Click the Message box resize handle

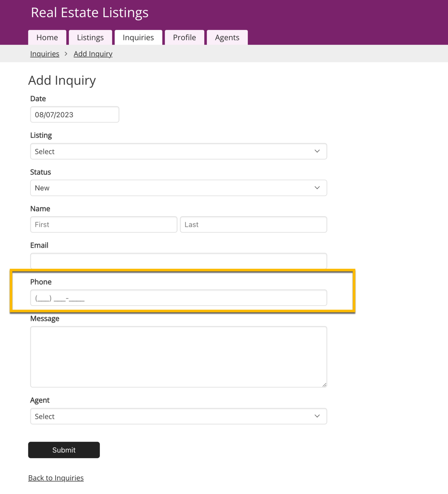coord(324,385)
